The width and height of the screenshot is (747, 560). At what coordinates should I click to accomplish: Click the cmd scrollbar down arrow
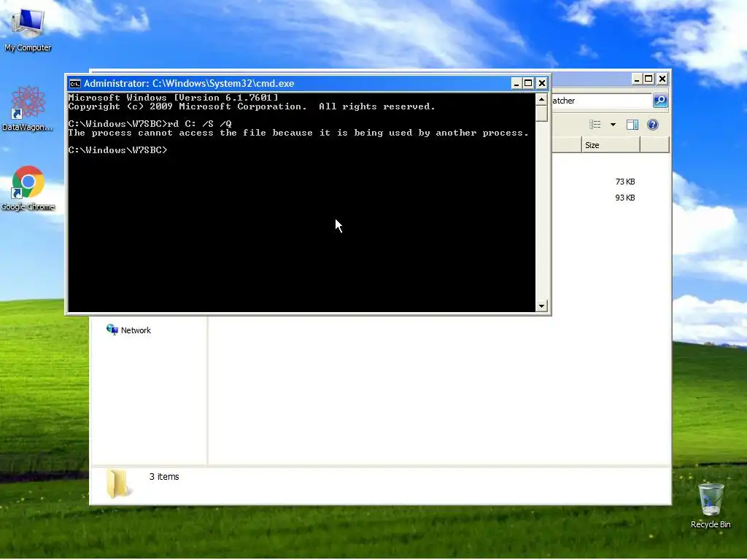[x=541, y=306]
